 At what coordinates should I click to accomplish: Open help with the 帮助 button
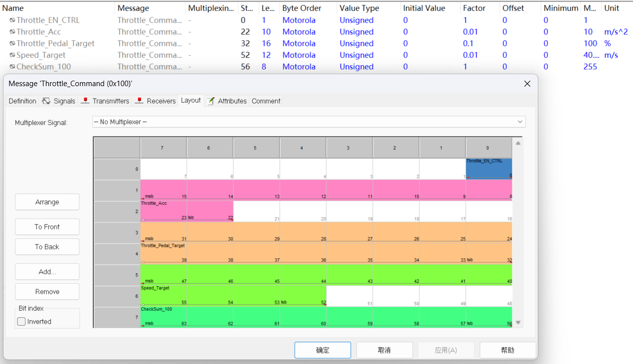[x=508, y=350]
